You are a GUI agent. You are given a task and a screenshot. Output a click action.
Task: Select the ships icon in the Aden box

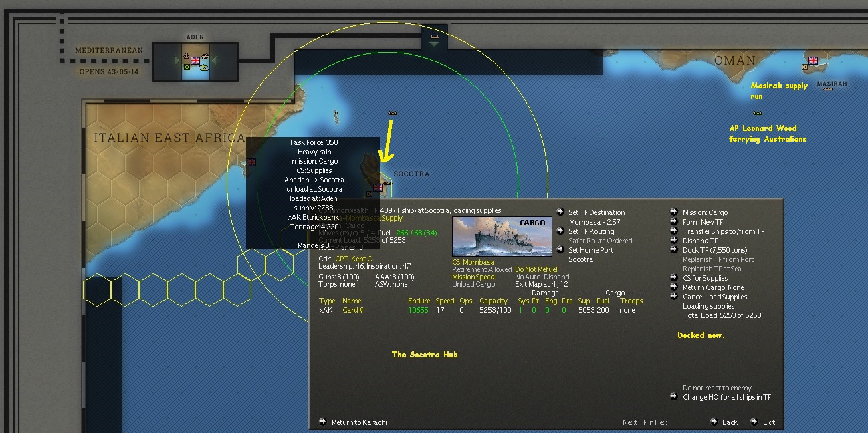pos(203,67)
